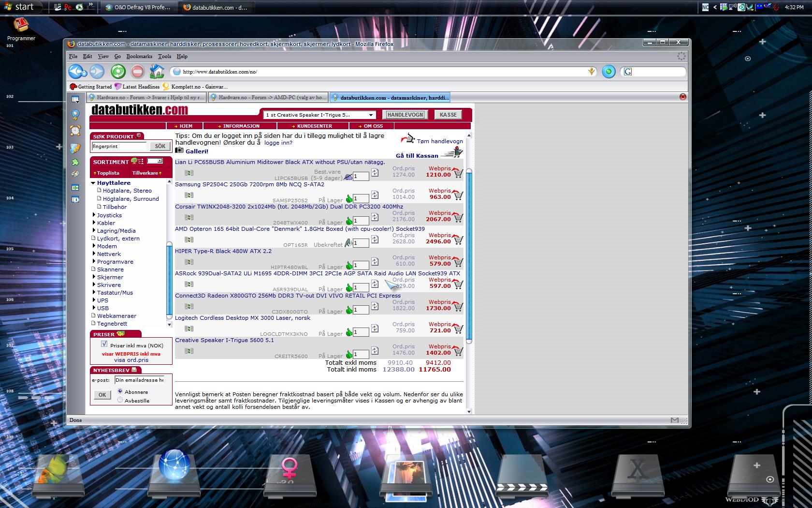Click the page scrollbar down arrow

tap(469, 411)
